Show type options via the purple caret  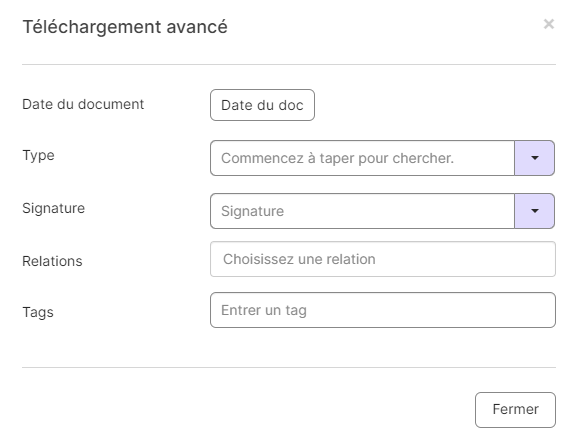tap(534, 158)
